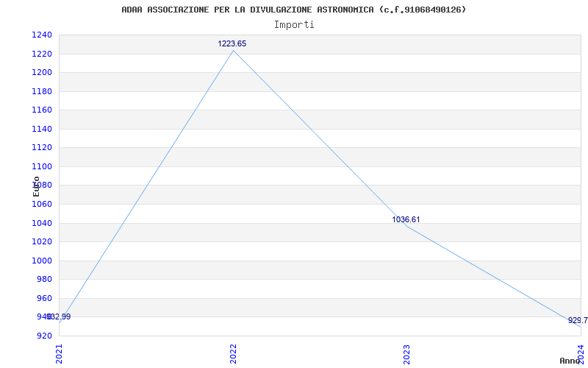Click the 932.99 data label
The width and height of the screenshot is (588, 368).
(59, 316)
